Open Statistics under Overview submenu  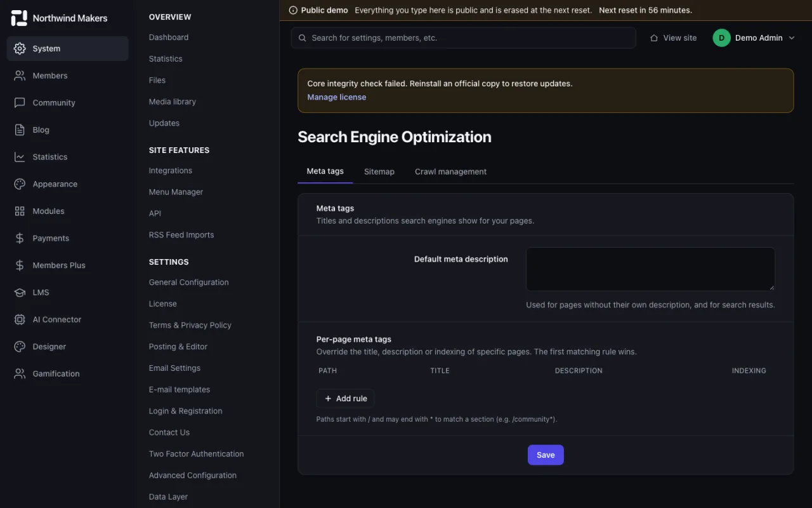tap(166, 59)
